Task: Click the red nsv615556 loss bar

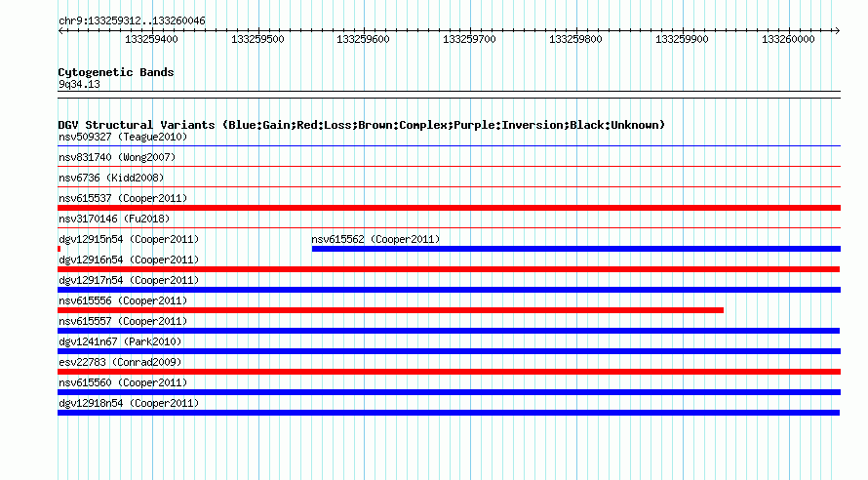Action: (x=391, y=310)
